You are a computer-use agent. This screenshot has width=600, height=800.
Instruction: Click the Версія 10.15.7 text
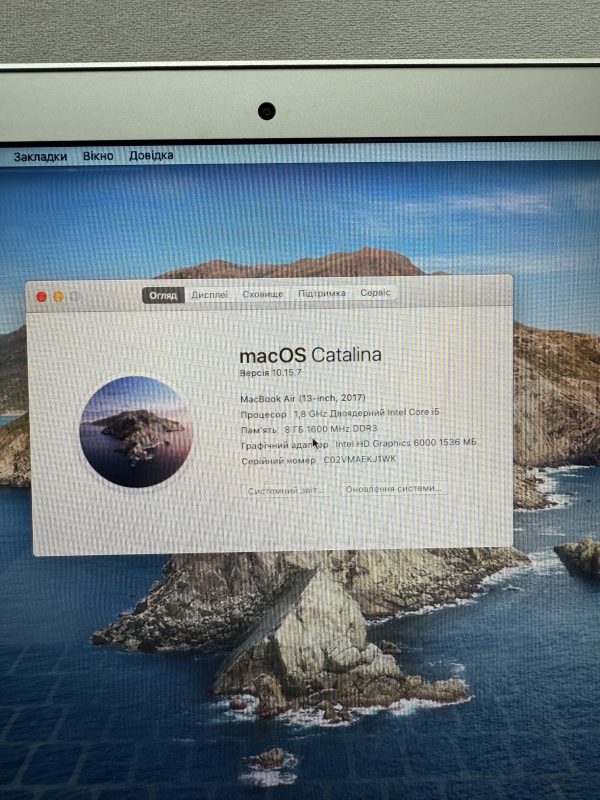click(271, 372)
